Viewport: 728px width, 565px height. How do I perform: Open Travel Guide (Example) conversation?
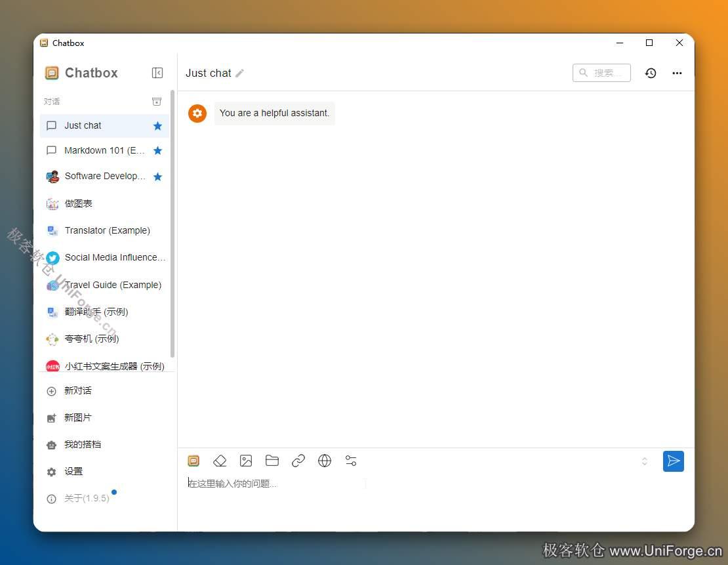(x=104, y=285)
